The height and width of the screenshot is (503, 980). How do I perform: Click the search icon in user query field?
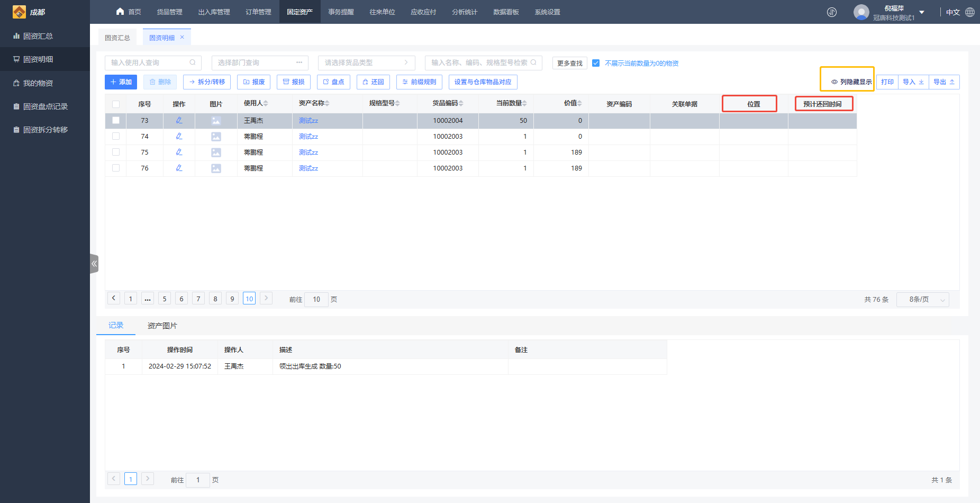pyautogui.click(x=193, y=62)
